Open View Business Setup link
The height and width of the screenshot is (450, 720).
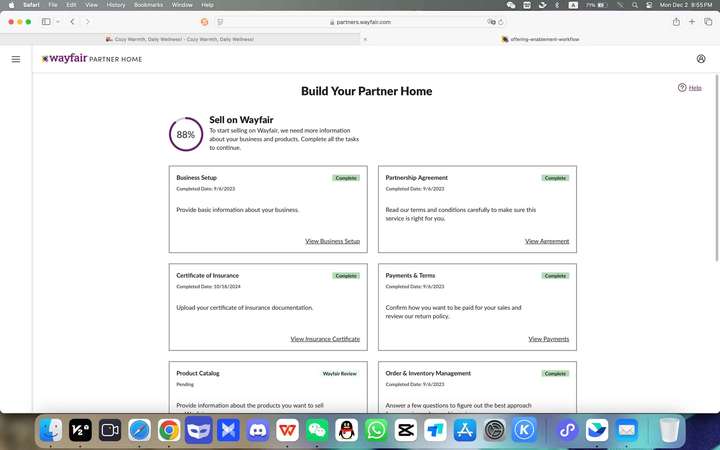pyautogui.click(x=332, y=241)
